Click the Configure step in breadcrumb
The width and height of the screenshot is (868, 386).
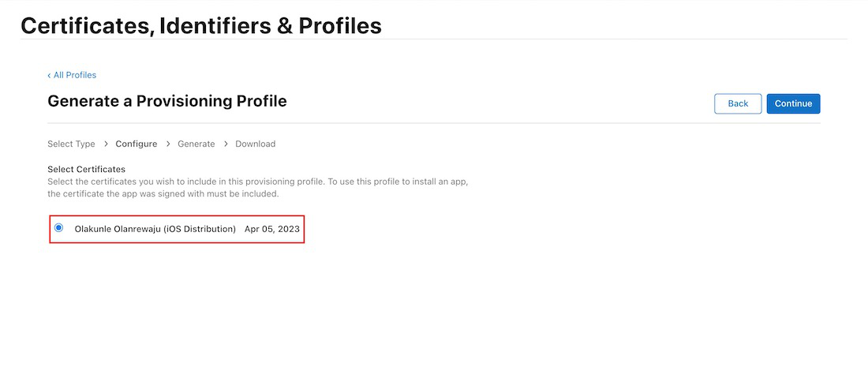pos(136,144)
